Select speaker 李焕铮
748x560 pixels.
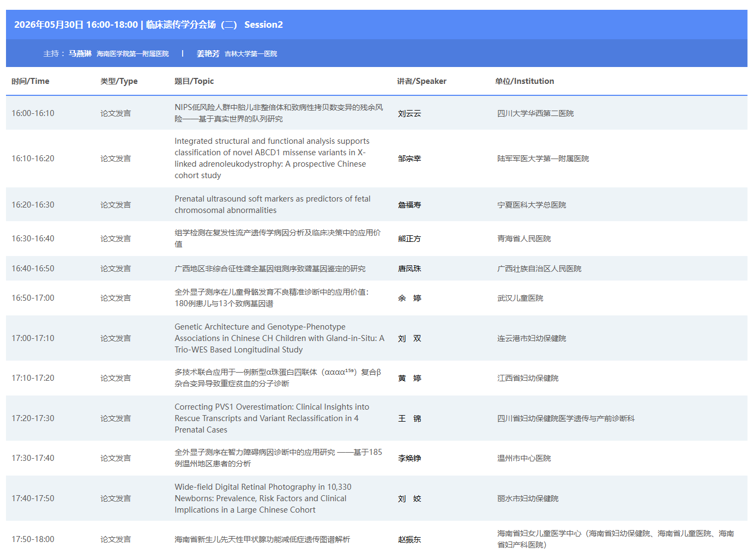[x=409, y=458]
